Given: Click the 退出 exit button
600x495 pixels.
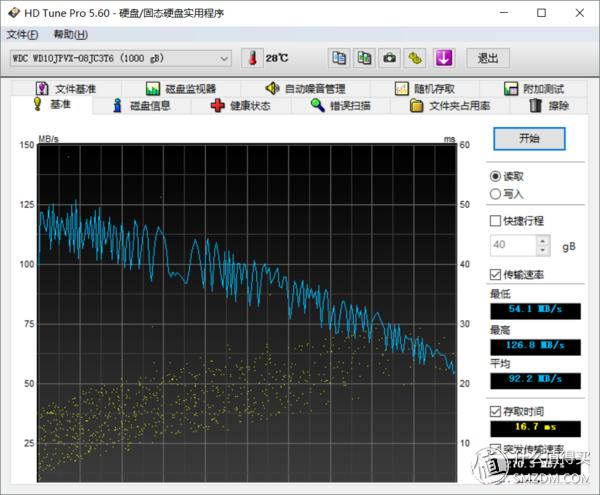Looking at the screenshot, I should click(x=487, y=58).
